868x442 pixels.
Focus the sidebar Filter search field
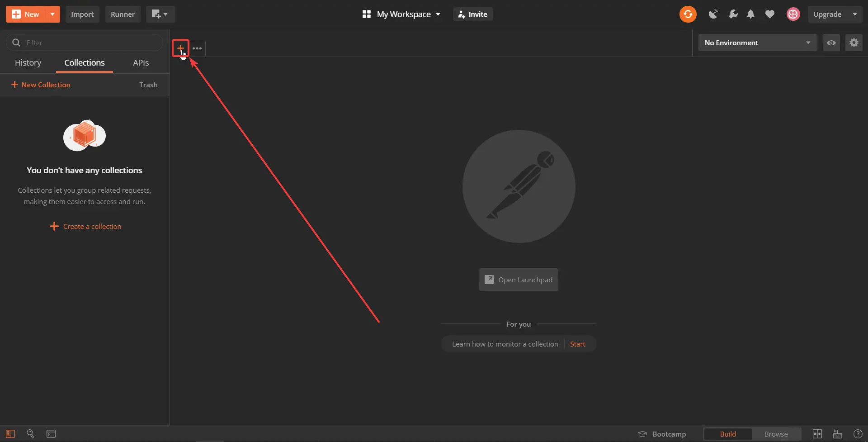[85, 43]
